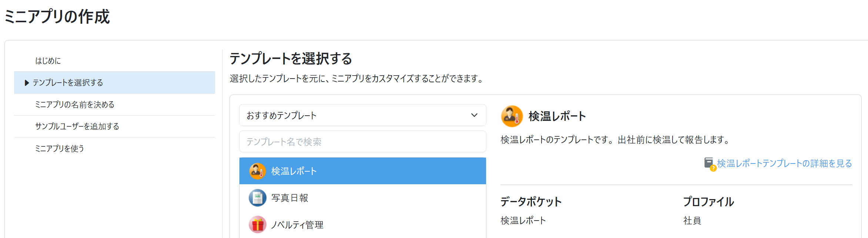Image resolution: width=868 pixels, height=238 pixels.
Task: Click the book help icon beside the details link
Action: [709, 163]
